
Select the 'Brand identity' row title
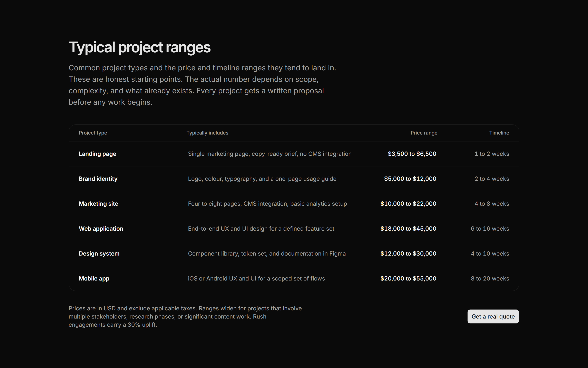click(98, 179)
